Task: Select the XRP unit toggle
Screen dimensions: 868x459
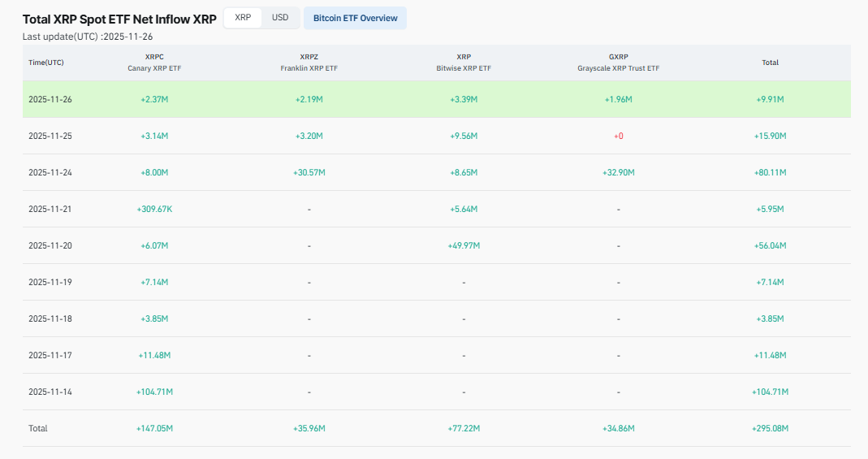Action: (243, 18)
